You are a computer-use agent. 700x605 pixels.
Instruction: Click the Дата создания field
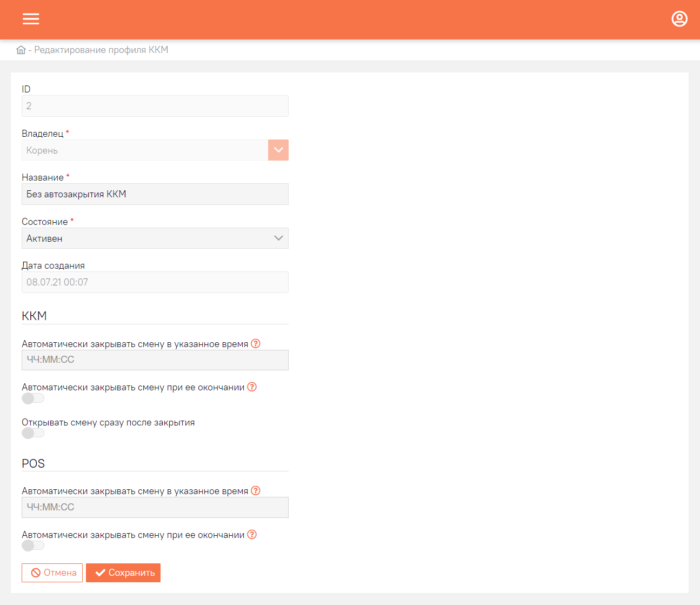155,282
